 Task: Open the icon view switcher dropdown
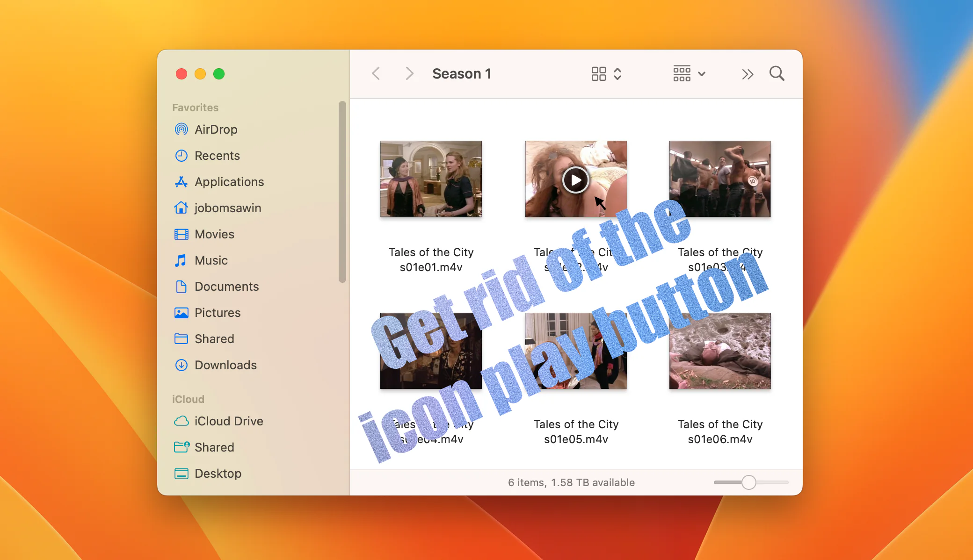click(606, 74)
